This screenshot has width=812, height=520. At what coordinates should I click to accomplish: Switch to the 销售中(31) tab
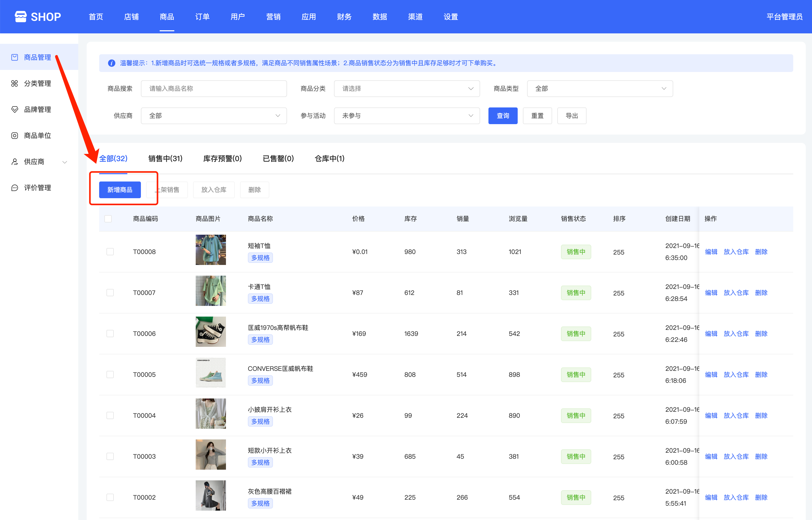coord(165,158)
